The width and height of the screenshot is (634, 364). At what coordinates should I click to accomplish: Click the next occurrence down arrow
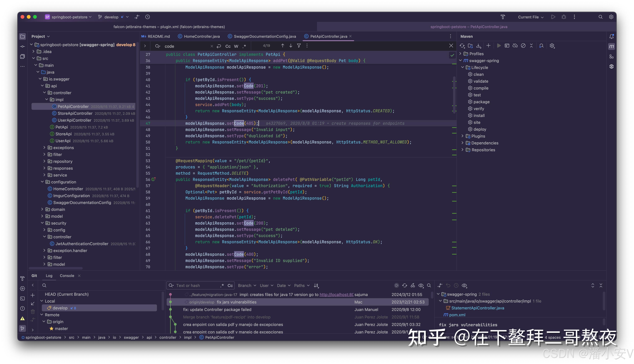291,46
